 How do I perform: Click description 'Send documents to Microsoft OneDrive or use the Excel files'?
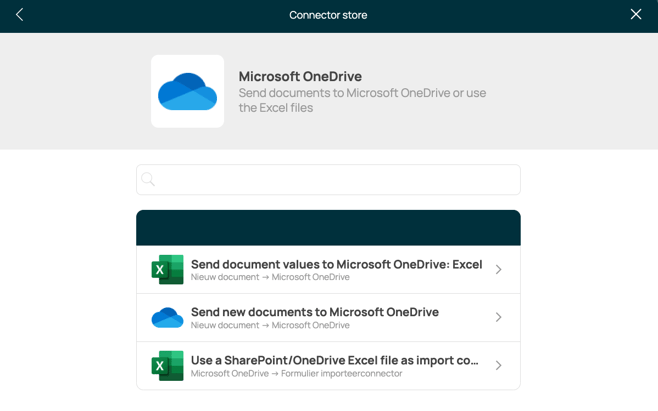(x=362, y=100)
